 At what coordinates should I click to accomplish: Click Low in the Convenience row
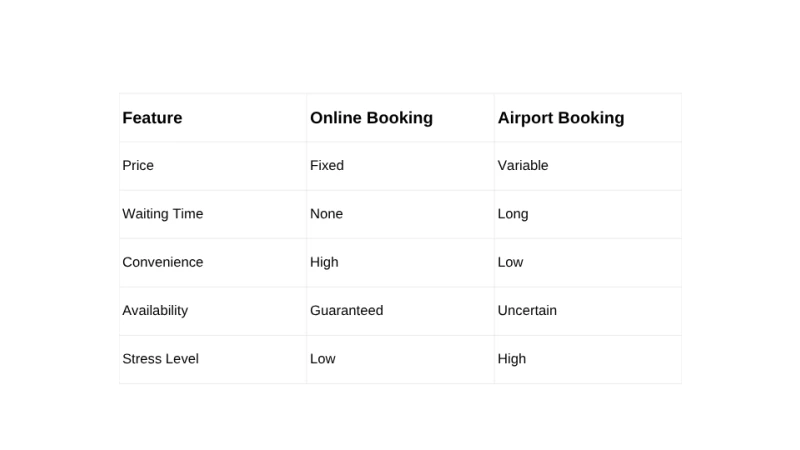tap(510, 262)
